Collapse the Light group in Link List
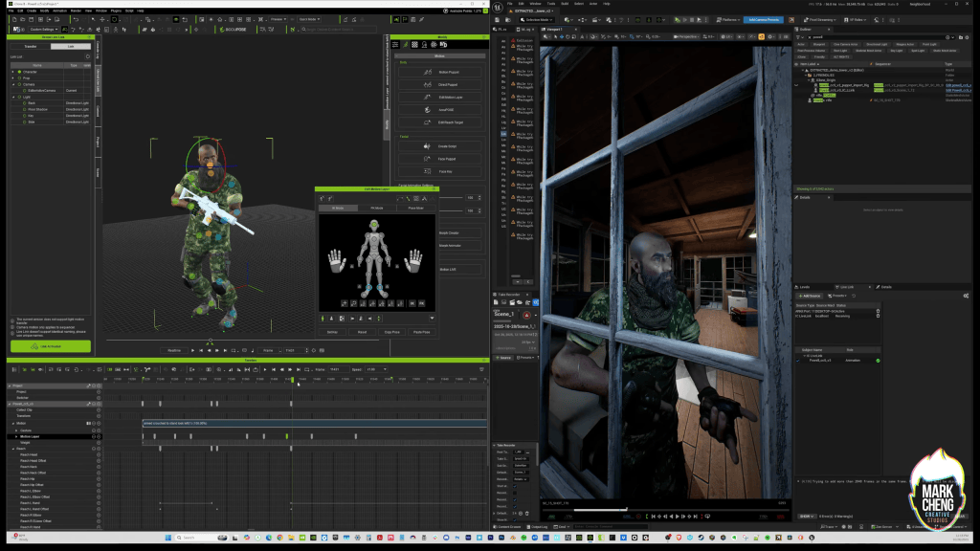Screen dimensions: 980x551 [x=13, y=97]
